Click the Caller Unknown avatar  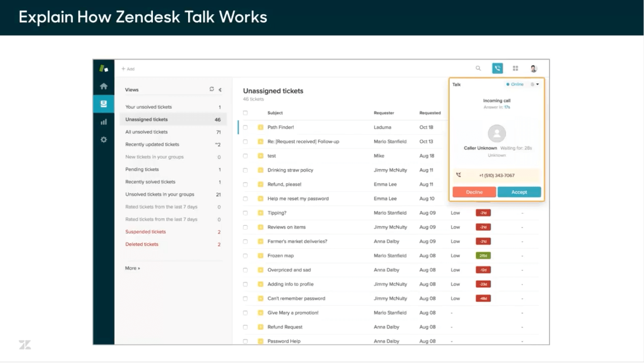coord(497,134)
